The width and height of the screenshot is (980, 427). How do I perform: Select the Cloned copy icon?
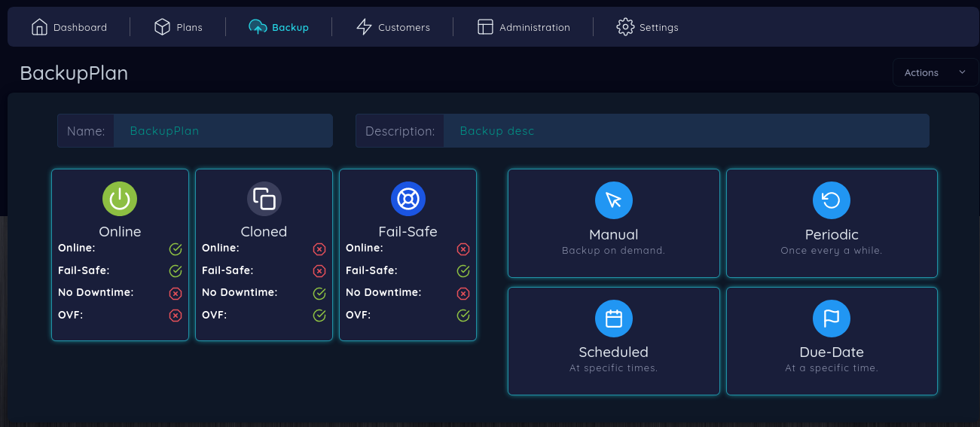264,199
